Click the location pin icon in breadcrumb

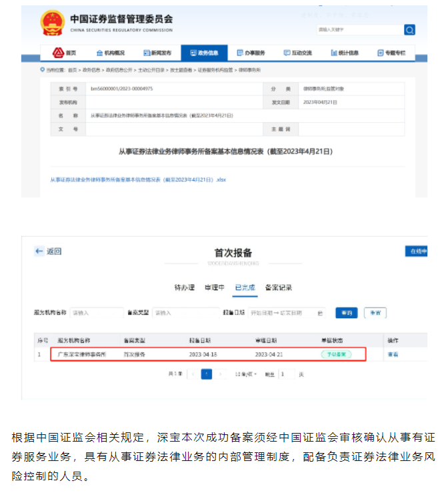point(42,69)
